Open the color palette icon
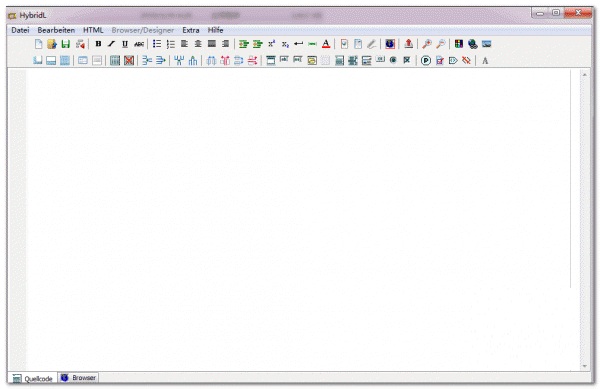This screenshot has height=389, width=600. [459, 44]
